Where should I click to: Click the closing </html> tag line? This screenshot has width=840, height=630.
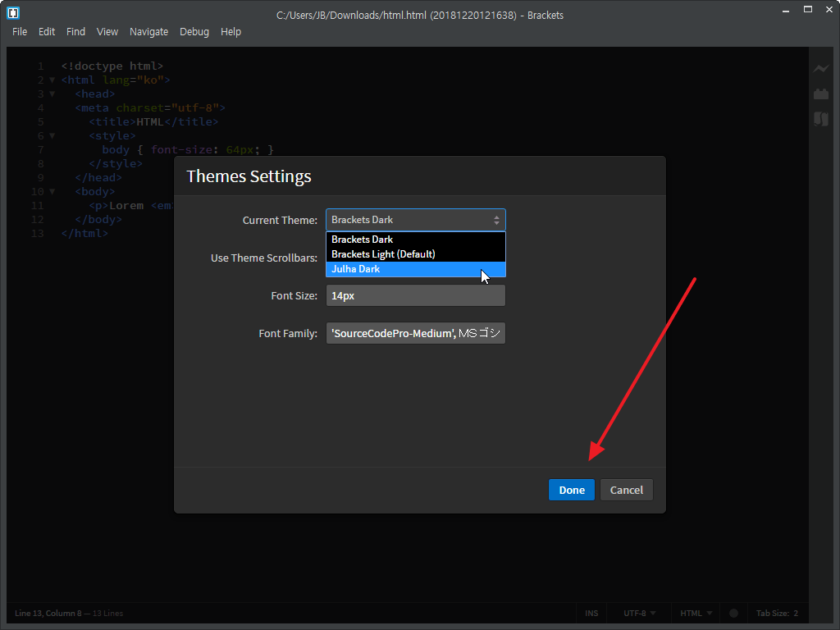coord(84,233)
